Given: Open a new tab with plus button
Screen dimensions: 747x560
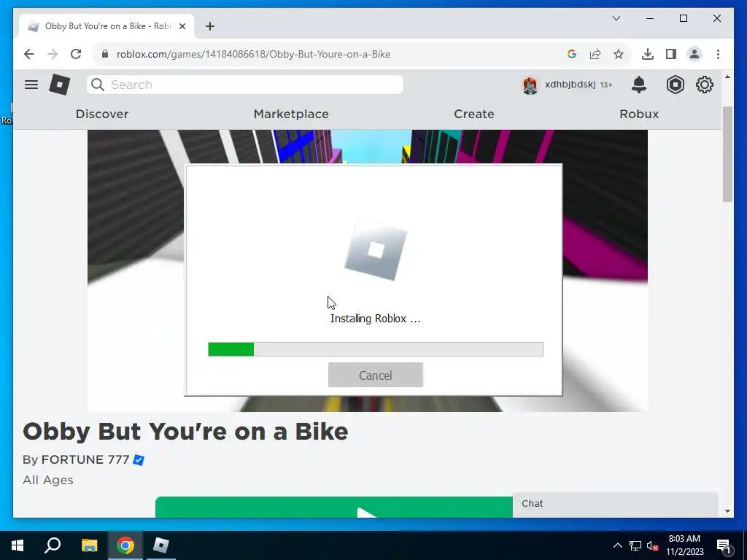Looking at the screenshot, I should point(210,26).
